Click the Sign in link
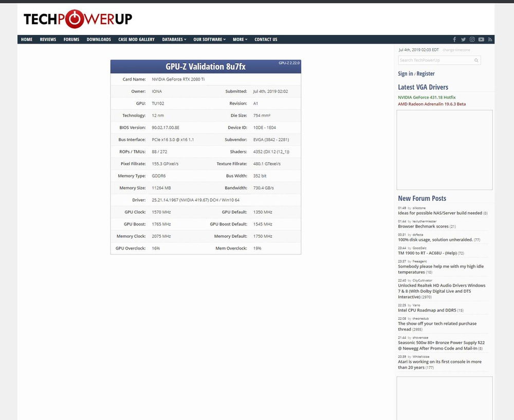The image size is (514, 420). (x=405, y=74)
